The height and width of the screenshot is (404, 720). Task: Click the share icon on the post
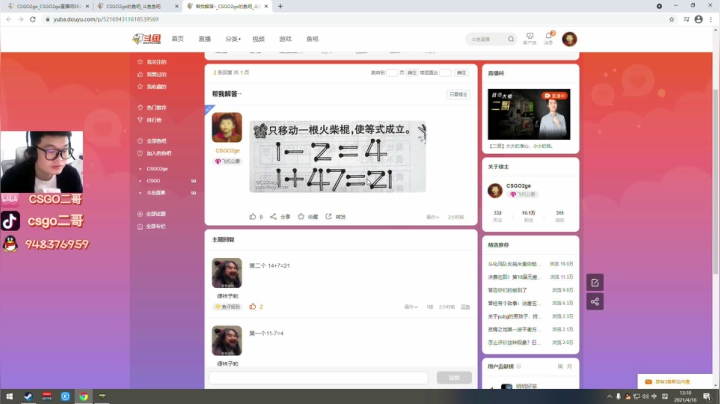tap(274, 217)
